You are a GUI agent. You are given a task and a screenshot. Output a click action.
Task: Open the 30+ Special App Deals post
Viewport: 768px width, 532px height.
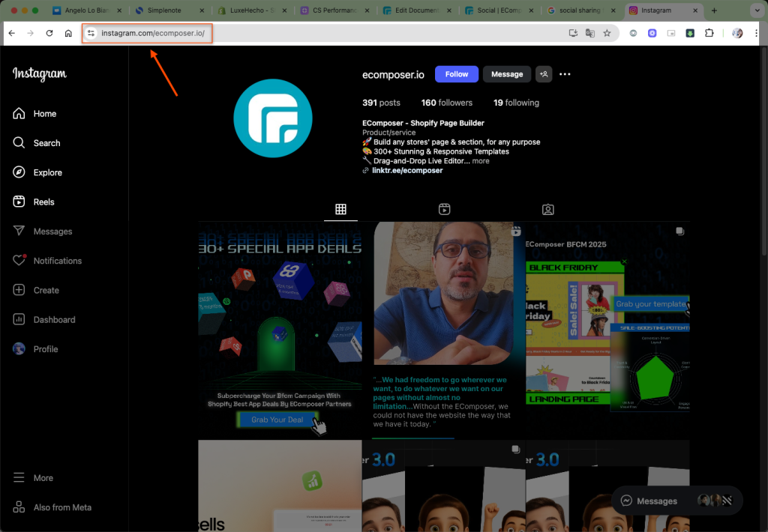tap(279, 330)
